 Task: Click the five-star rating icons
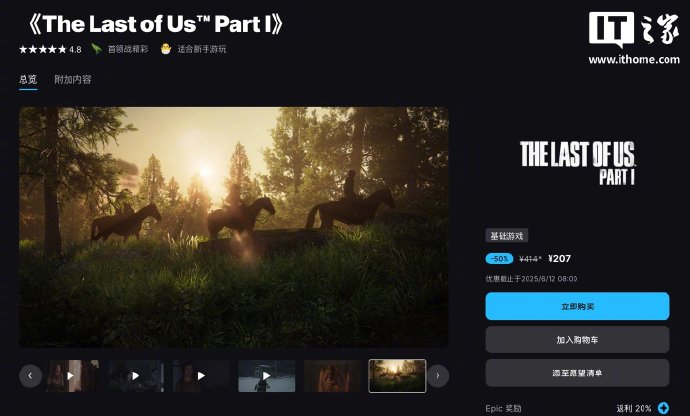click(43, 49)
